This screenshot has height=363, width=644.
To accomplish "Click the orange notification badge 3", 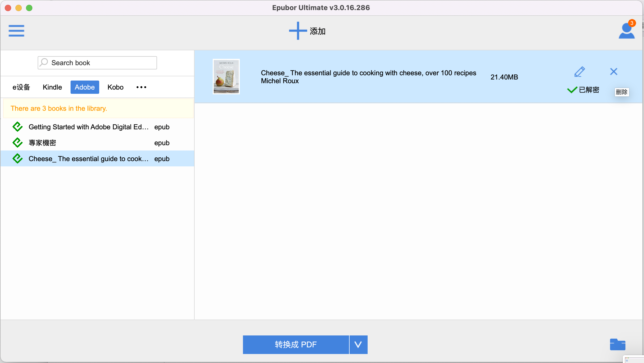I will [632, 23].
